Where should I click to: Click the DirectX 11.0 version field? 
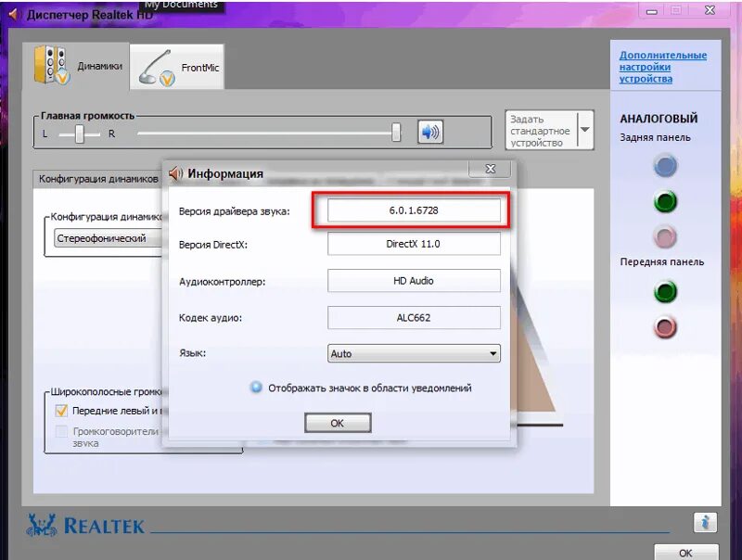coord(414,244)
